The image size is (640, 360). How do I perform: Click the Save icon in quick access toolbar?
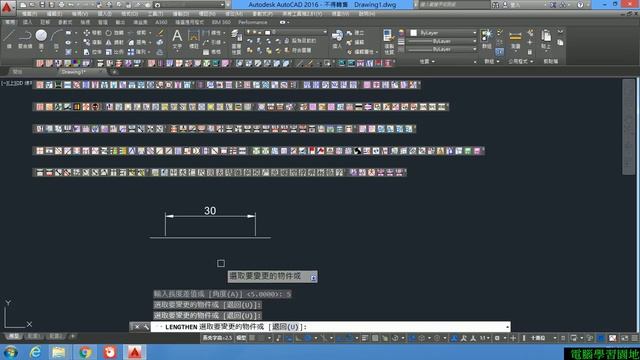tap(42, 5)
